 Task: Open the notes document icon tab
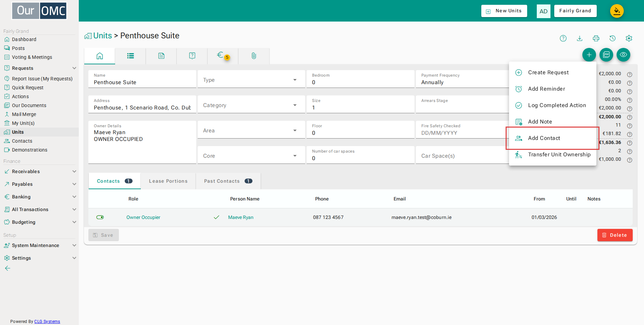tap(161, 56)
